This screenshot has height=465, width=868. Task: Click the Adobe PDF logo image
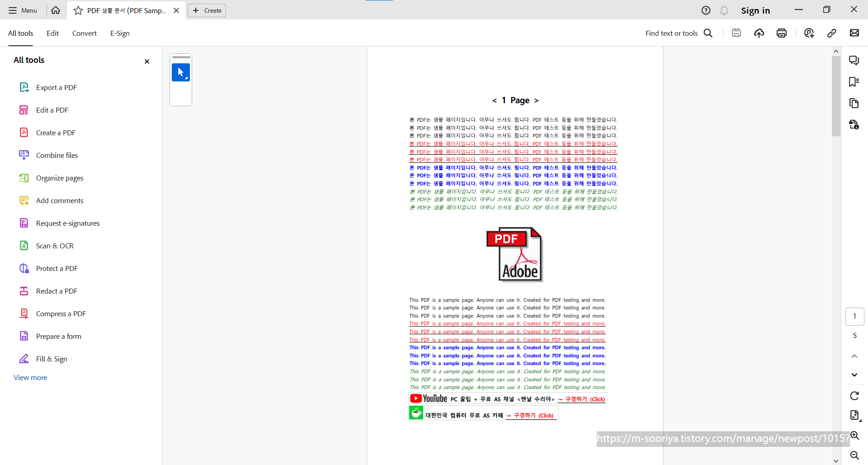[514, 255]
